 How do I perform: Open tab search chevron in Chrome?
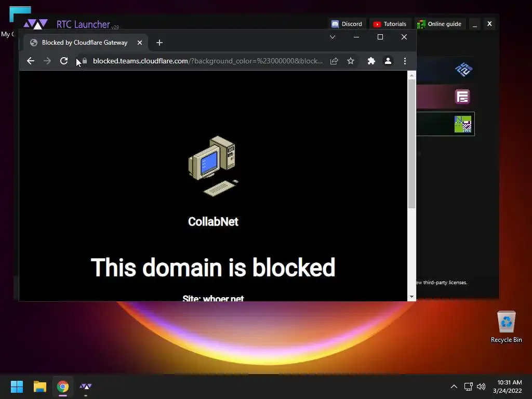pos(332,37)
